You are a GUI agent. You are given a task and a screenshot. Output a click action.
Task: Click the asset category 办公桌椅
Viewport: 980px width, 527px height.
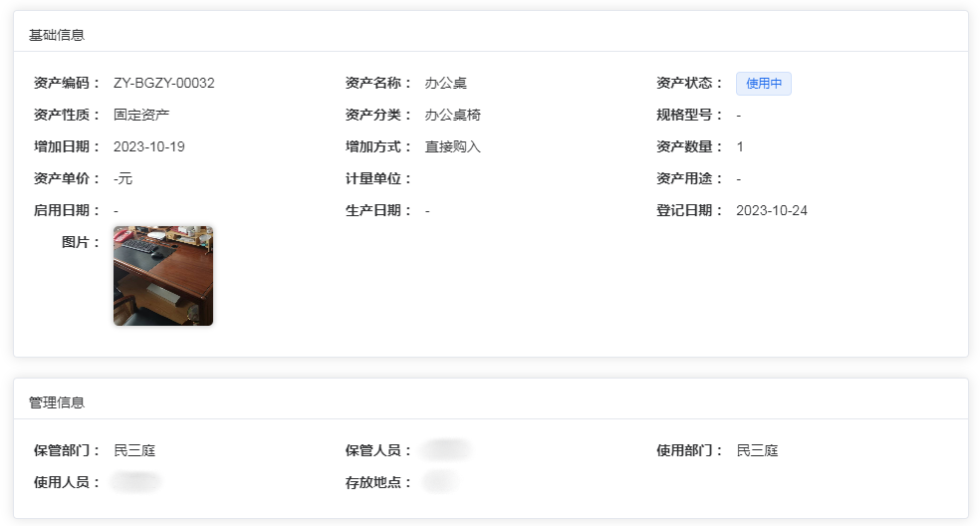(x=453, y=115)
